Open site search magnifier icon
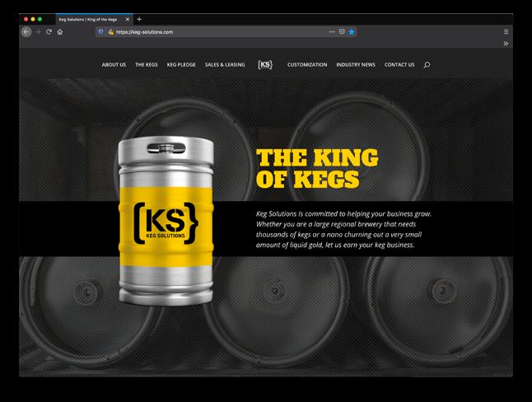532x402 pixels. click(x=427, y=64)
